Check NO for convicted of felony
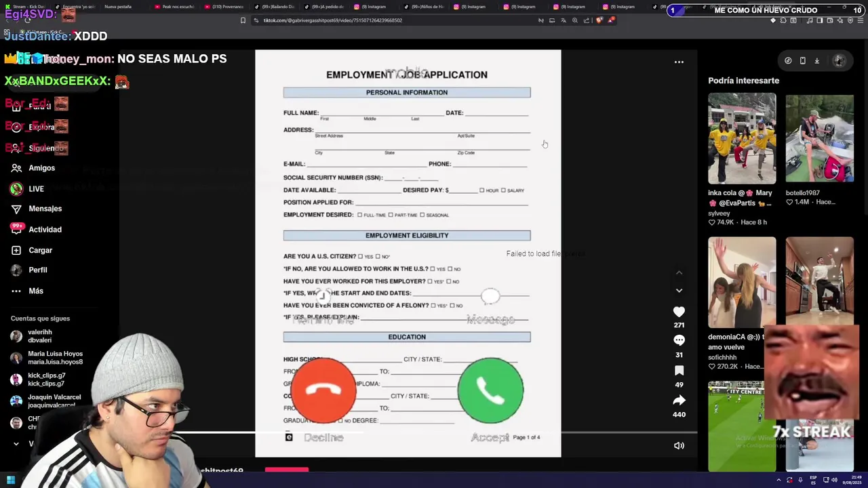The height and width of the screenshot is (488, 868). pos(452,306)
